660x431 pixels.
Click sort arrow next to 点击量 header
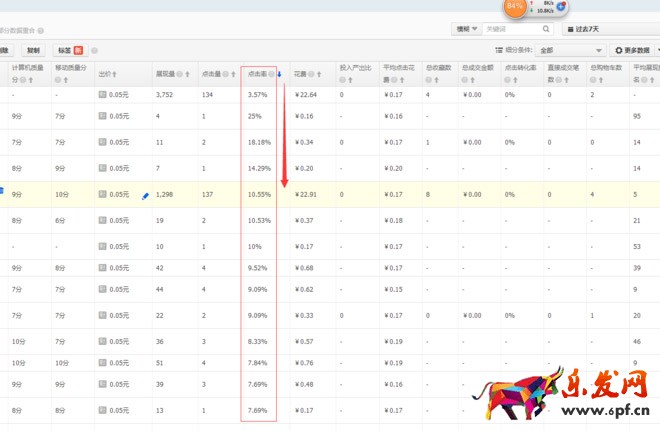[232, 74]
